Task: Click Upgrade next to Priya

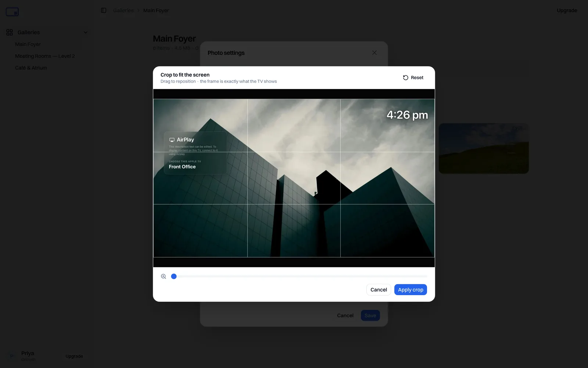Action: [74, 356]
